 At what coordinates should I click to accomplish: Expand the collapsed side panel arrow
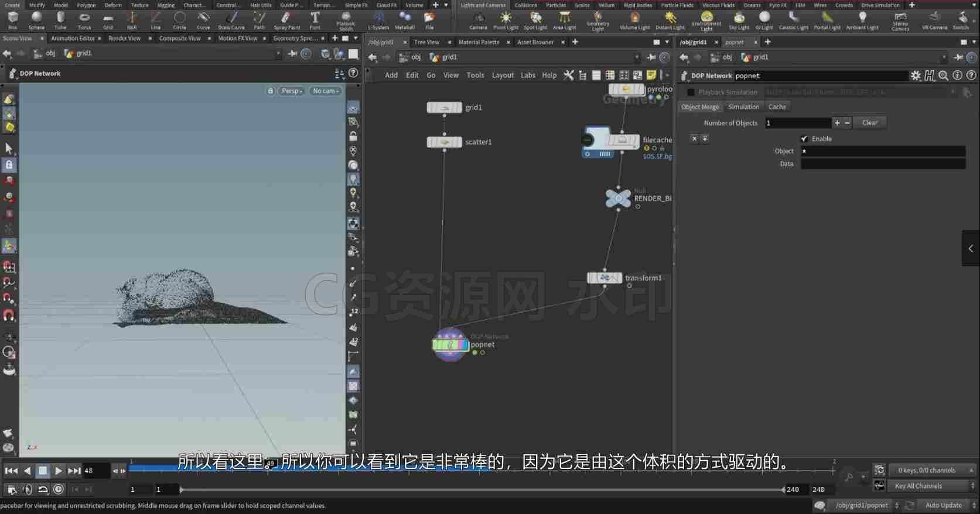tap(971, 248)
